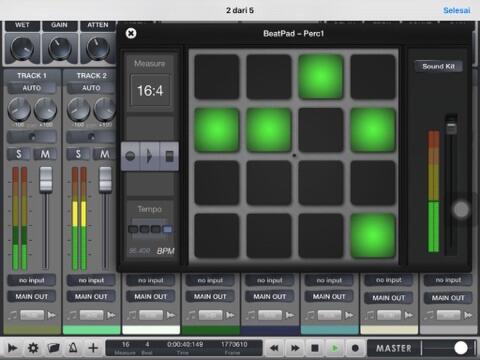This screenshot has height=360, width=480.
Task: Tap the lit green pad in top row
Action: click(x=320, y=77)
